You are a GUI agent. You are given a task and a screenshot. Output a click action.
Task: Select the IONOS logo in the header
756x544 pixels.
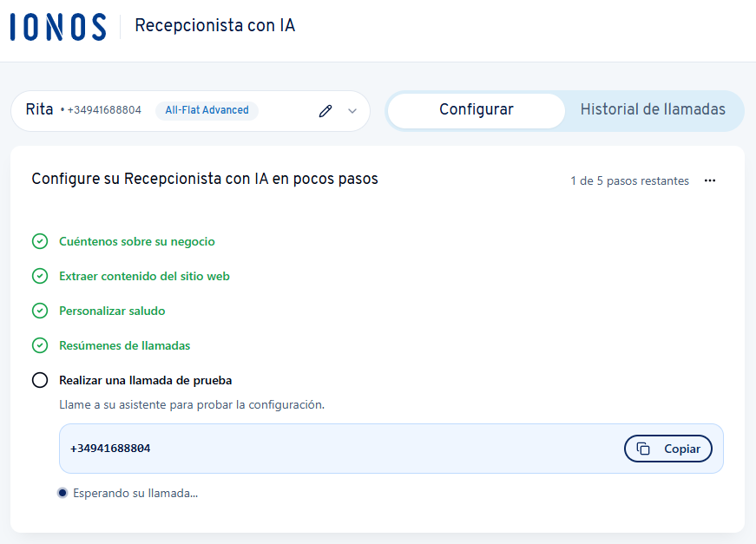(56, 27)
